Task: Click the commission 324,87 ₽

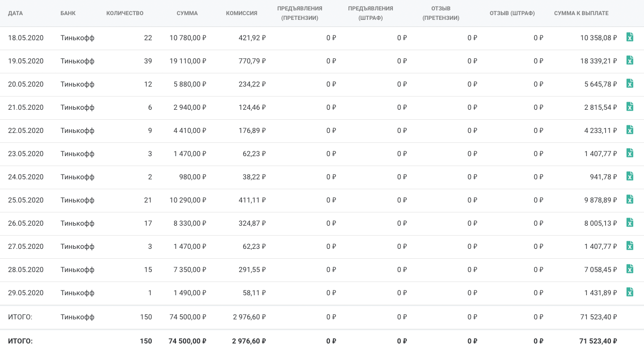Action: [x=252, y=223]
